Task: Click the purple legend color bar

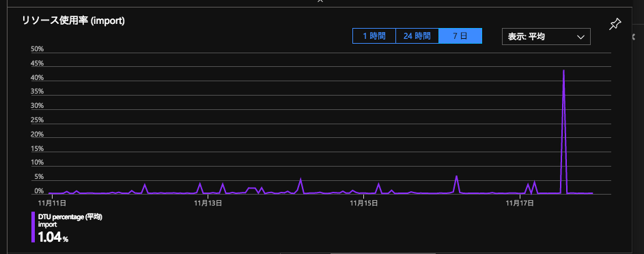Action: [33, 227]
